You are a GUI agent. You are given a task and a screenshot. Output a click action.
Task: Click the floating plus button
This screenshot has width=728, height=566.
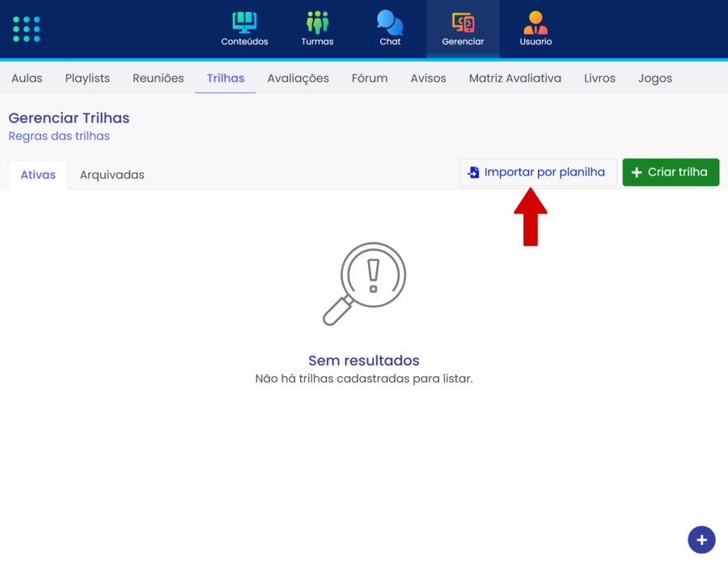(701, 539)
